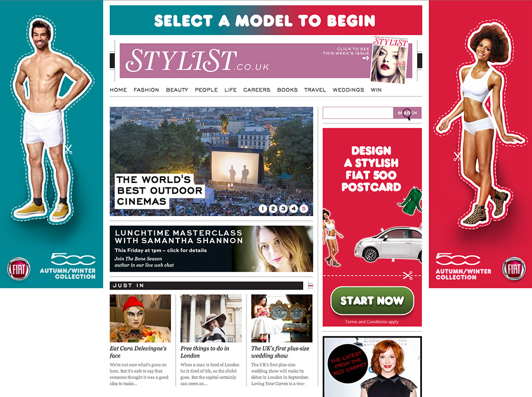Click the search input field

pyautogui.click(x=358, y=113)
